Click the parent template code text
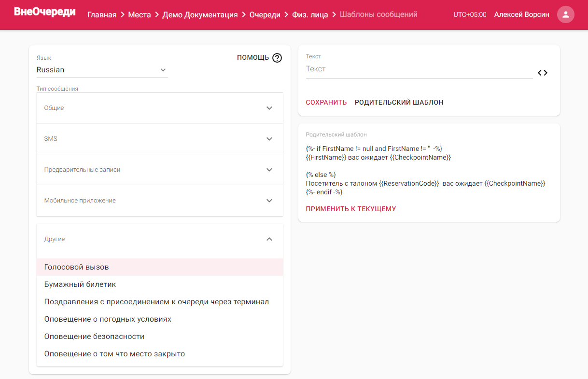 click(x=426, y=170)
